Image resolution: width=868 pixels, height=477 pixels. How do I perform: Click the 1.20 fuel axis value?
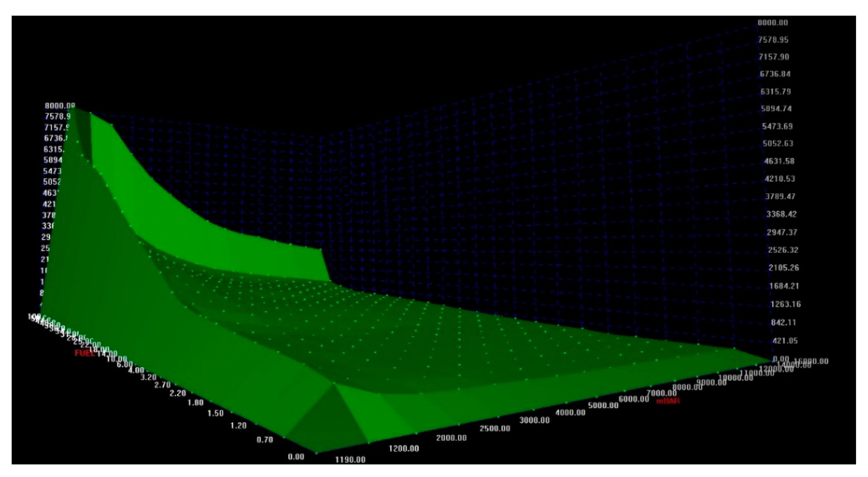pyautogui.click(x=238, y=425)
